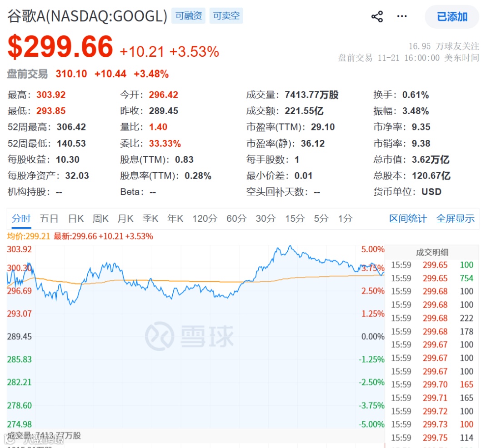Click the trade row priced 299.70
This screenshot has width=491, height=448.
click(432, 384)
